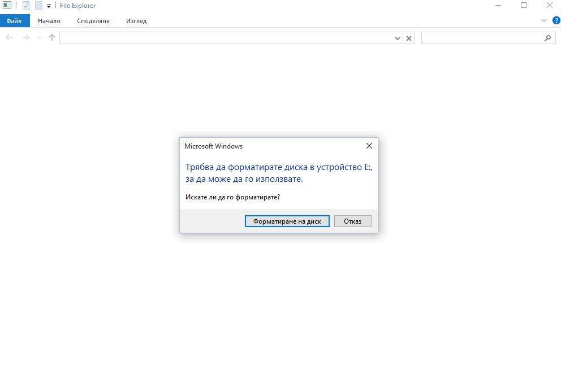This screenshot has width=561, height=392.
Task: Minimize the File Explorer window
Action: [x=498, y=5]
